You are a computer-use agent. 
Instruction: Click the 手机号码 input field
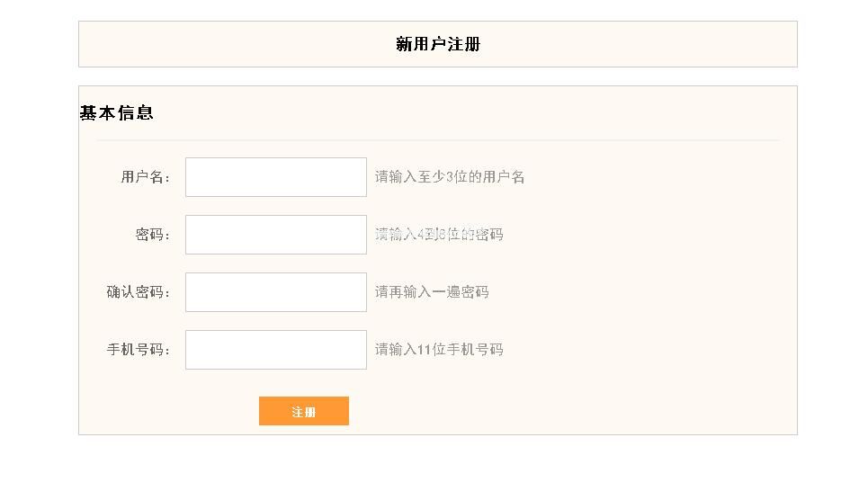(275, 350)
